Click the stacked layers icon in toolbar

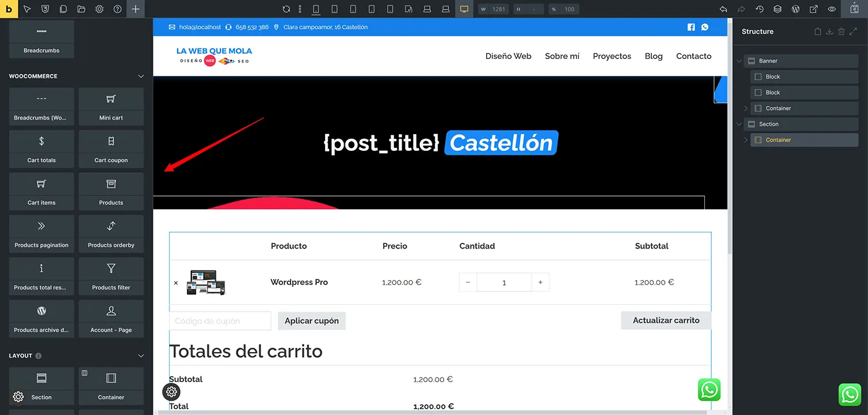tap(778, 9)
